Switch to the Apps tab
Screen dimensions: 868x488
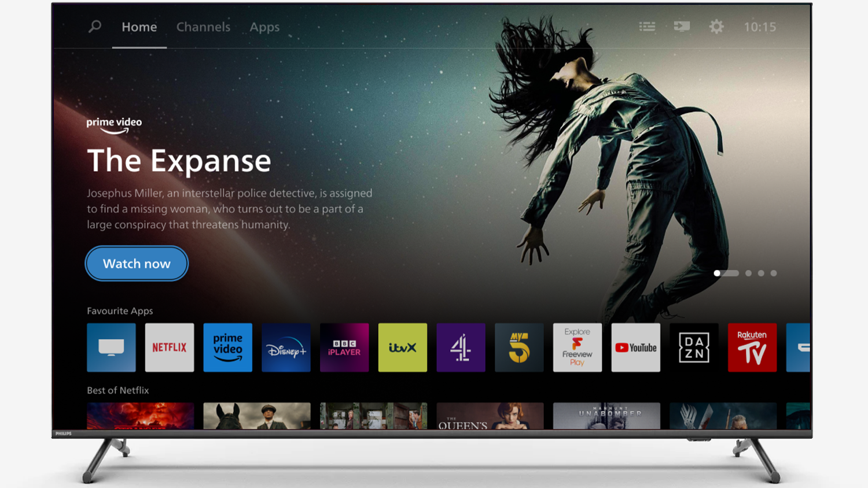(264, 27)
